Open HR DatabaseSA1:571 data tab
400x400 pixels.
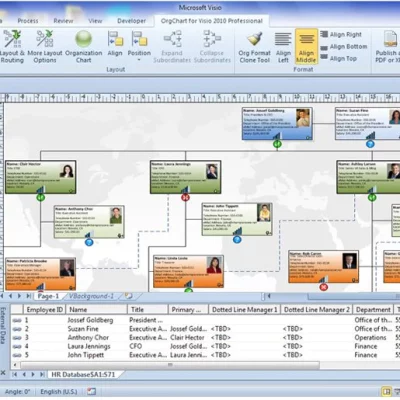pos(83,374)
